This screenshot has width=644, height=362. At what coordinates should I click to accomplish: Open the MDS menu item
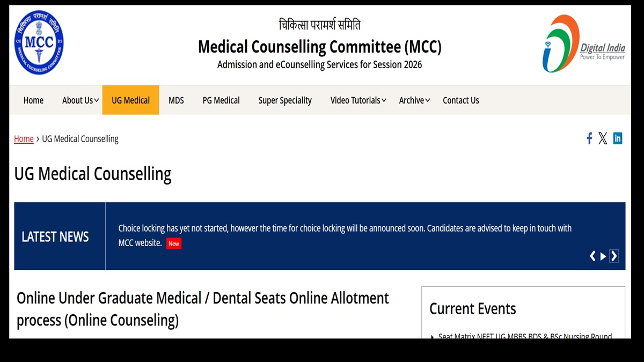176,100
